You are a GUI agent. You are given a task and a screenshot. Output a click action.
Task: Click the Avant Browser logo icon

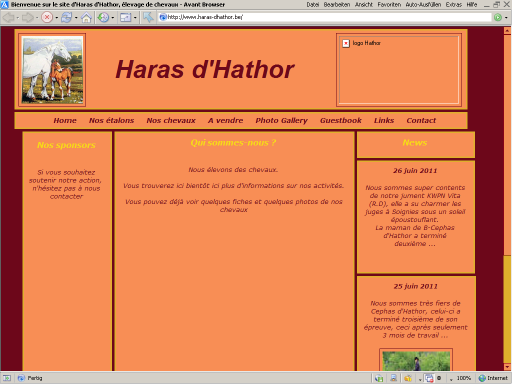pos(4,4)
